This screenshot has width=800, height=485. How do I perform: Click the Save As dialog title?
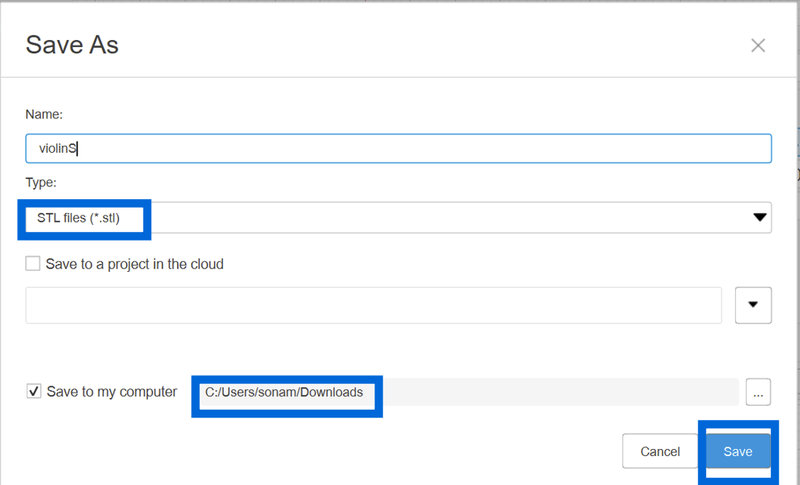(72, 45)
